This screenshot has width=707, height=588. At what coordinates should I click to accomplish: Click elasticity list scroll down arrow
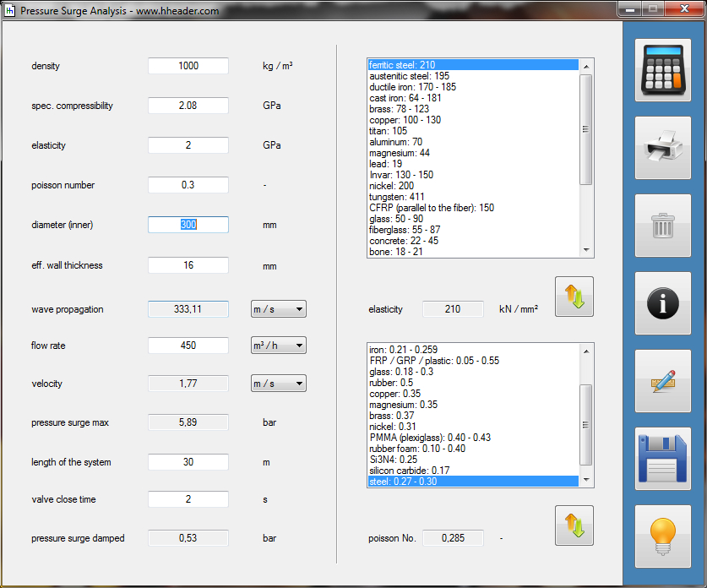pyautogui.click(x=586, y=250)
